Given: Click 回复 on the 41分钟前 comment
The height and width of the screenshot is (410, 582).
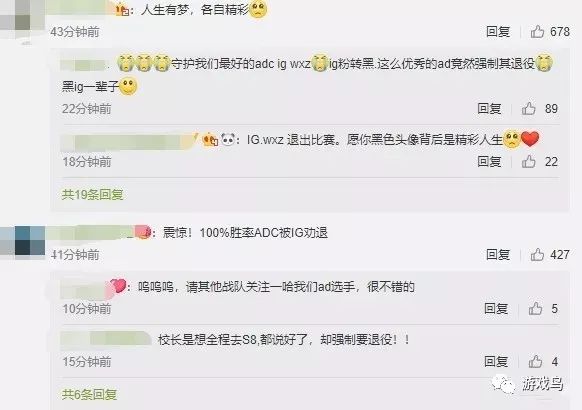Looking at the screenshot, I should click(x=498, y=255).
